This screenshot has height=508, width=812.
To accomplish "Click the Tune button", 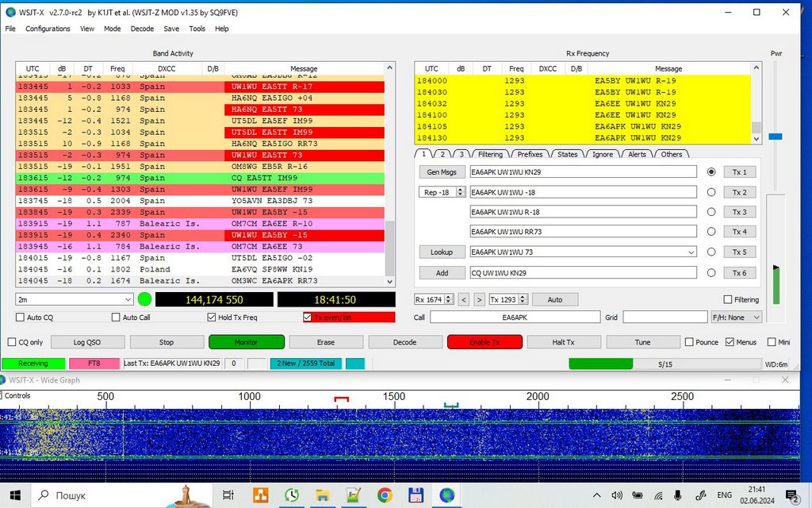I will click(x=642, y=342).
